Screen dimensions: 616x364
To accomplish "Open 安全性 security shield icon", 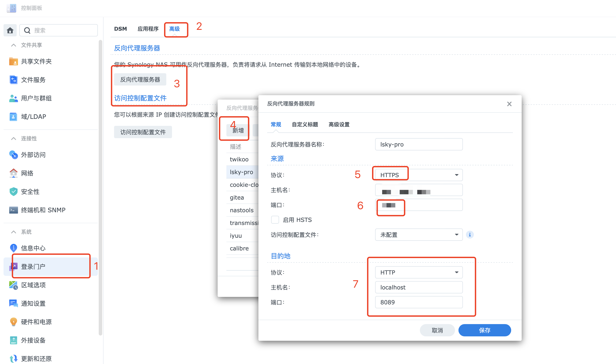I will tap(13, 192).
